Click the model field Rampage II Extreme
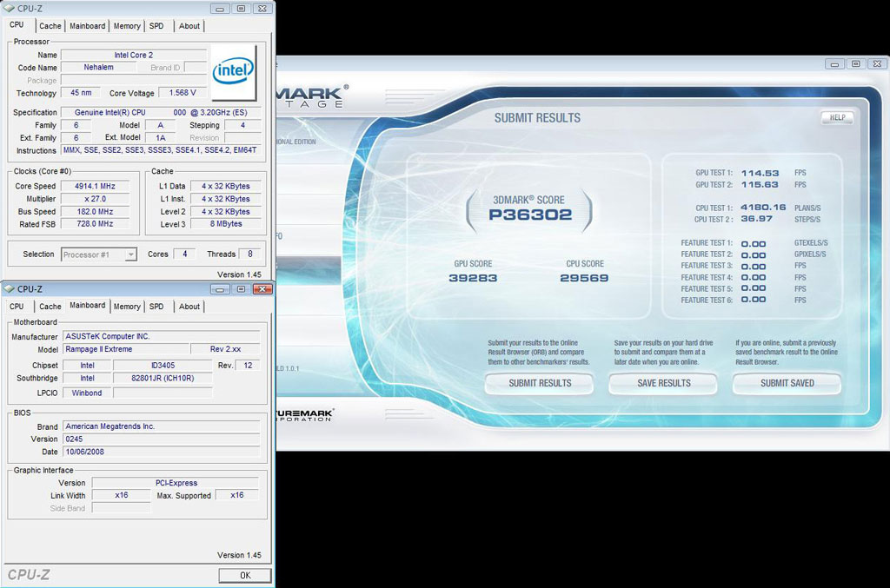 125,349
